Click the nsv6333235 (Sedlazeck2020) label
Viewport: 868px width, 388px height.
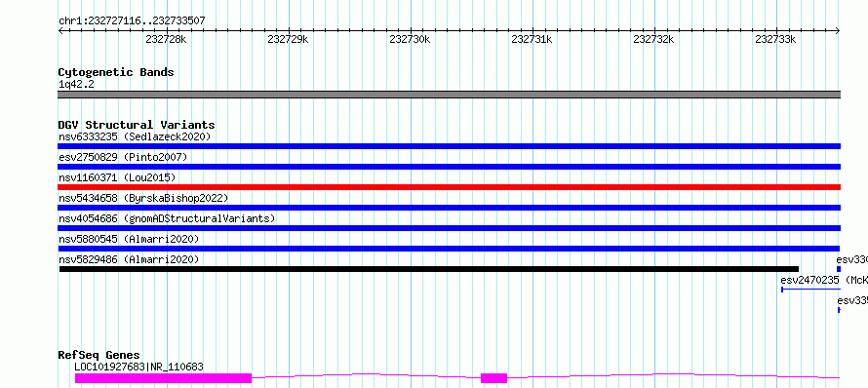pos(135,136)
